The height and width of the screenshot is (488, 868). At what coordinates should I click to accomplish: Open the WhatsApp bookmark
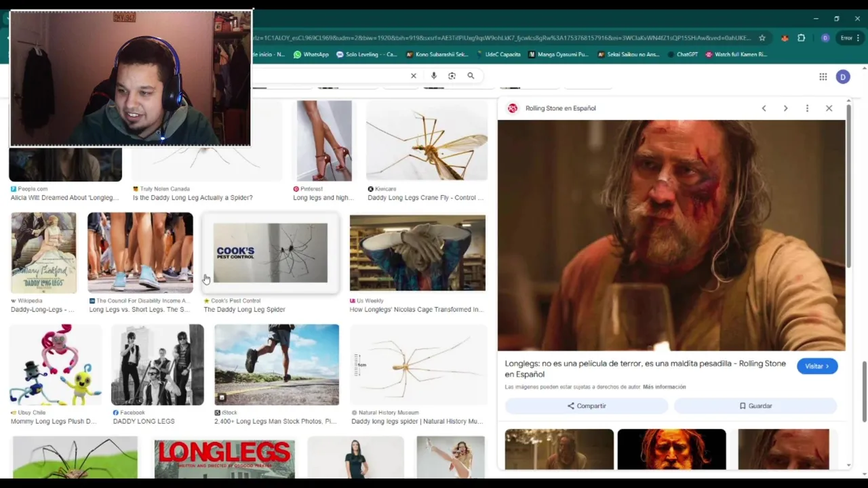tap(311, 54)
